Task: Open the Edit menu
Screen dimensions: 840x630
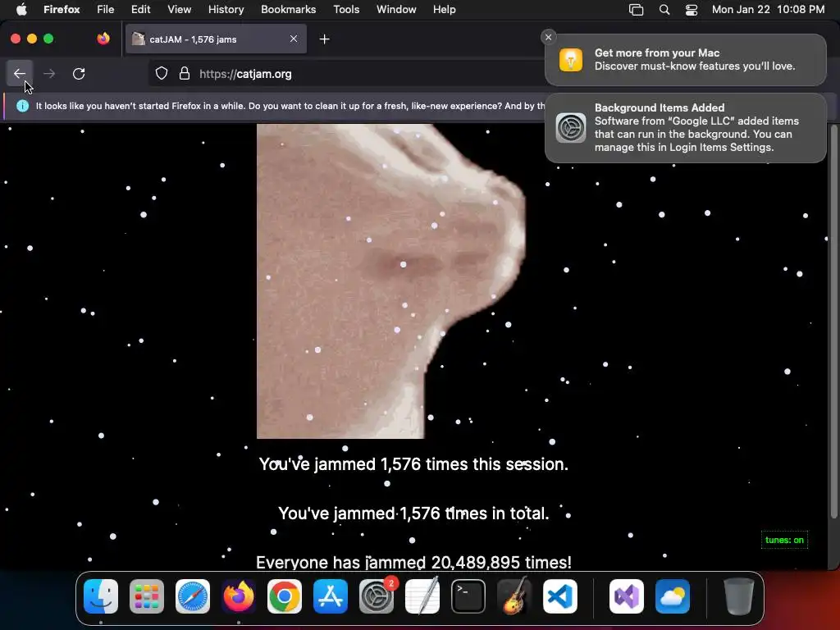Action: 140,9
